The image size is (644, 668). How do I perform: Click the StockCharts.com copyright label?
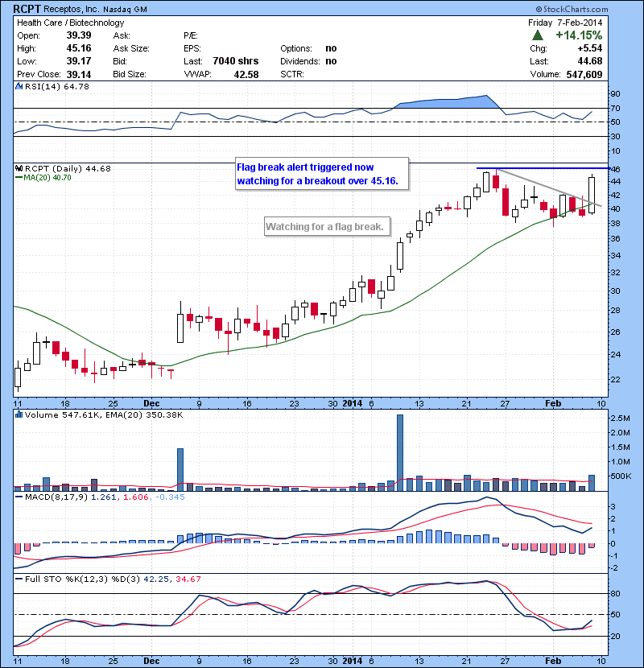pyautogui.click(x=572, y=9)
